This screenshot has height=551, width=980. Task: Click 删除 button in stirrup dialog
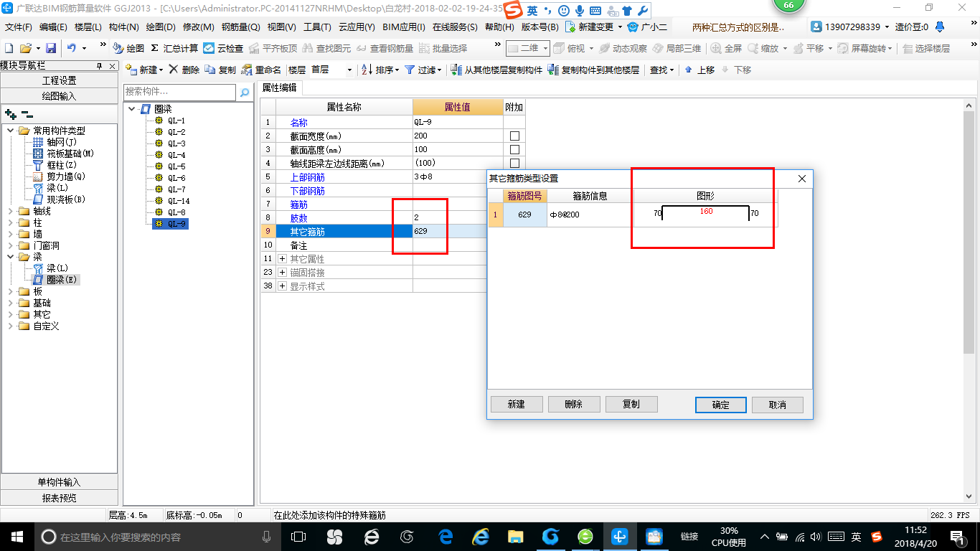[574, 404]
